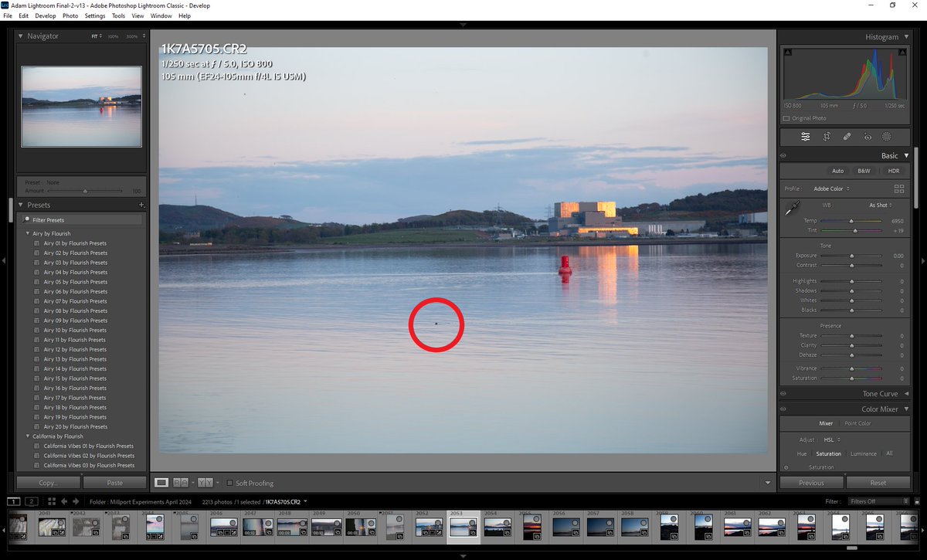The image size is (927, 560).
Task: Collapse the California by Flourish group
Action: tap(27, 436)
